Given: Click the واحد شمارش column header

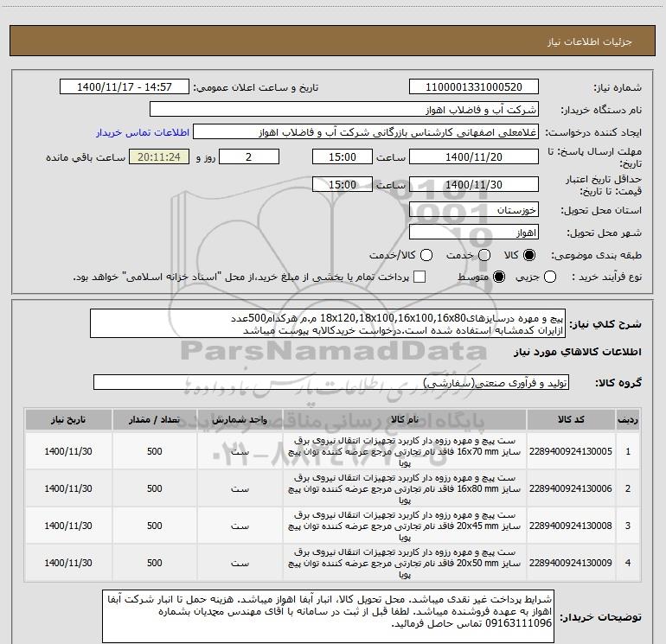Looking at the screenshot, I should tap(240, 419).
